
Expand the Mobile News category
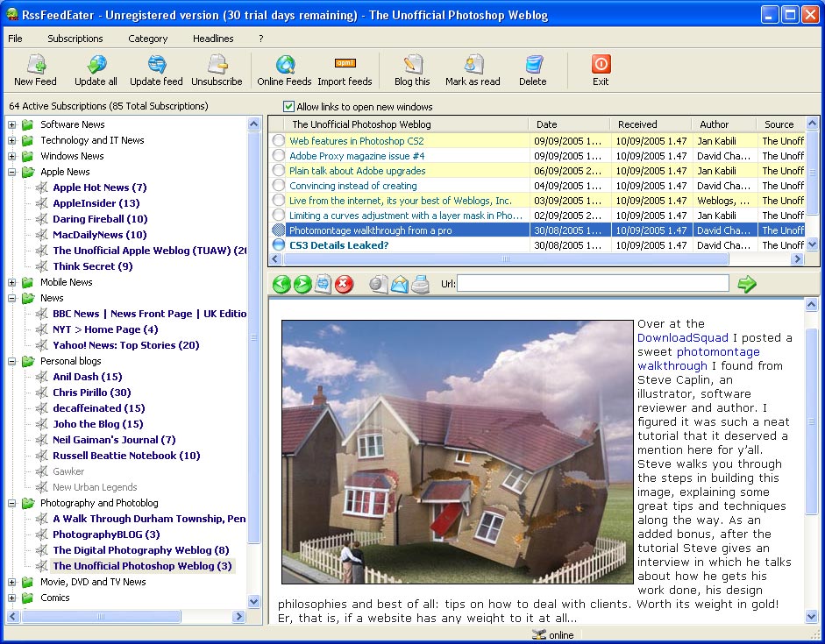12,282
